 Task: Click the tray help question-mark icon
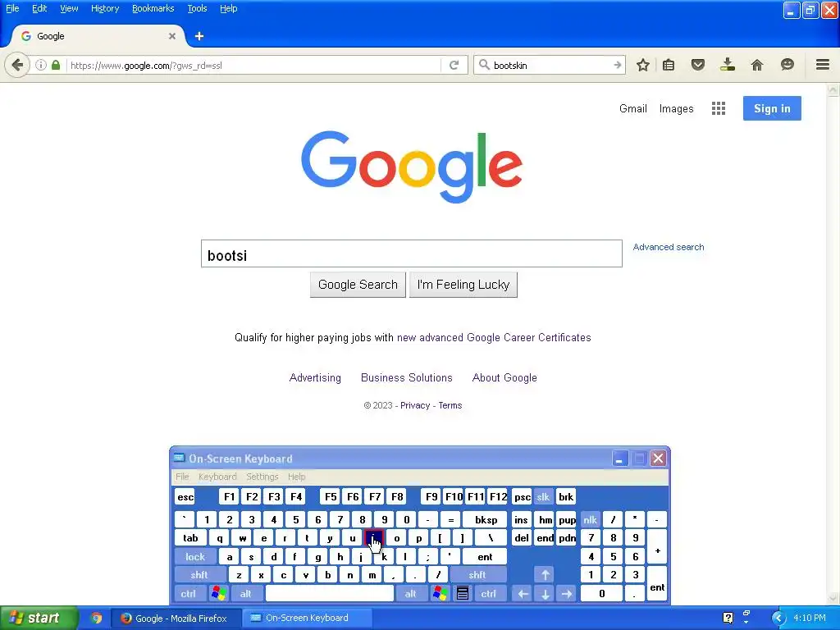728,619
